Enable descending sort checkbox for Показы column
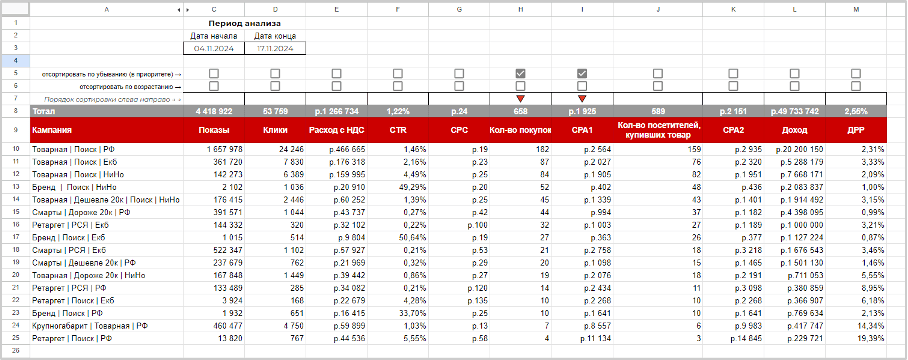Screen dimensions: 908x360 pos(214,74)
